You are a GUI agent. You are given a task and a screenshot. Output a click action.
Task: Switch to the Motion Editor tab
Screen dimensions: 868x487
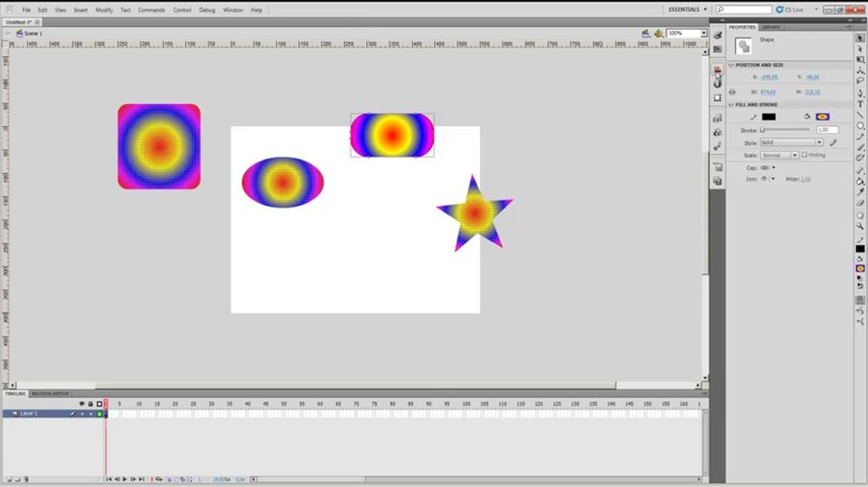[x=51, y=394]
